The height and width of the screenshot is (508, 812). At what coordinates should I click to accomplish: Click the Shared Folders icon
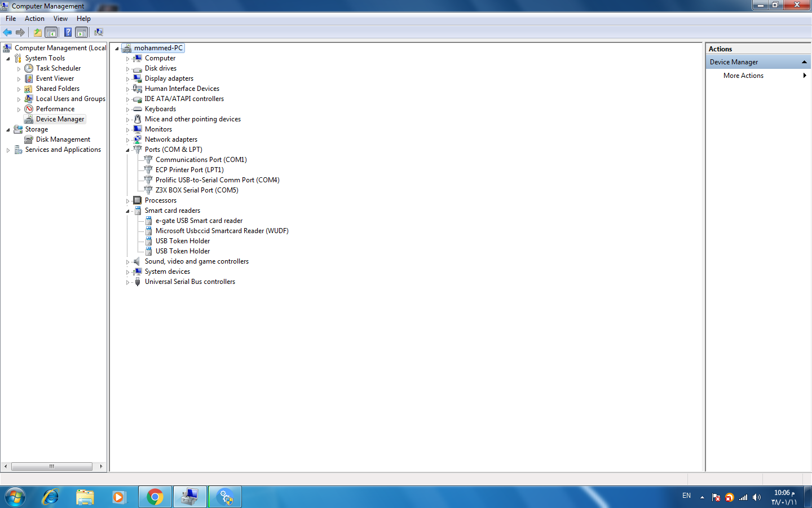pos(29,89)
